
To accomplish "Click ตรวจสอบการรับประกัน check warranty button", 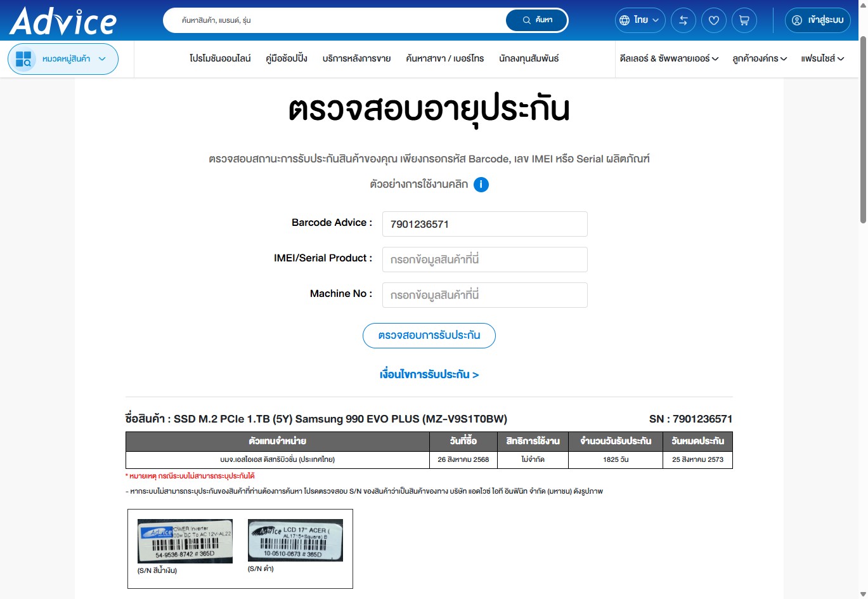I will pyautogui.click(x=429, y=335).
